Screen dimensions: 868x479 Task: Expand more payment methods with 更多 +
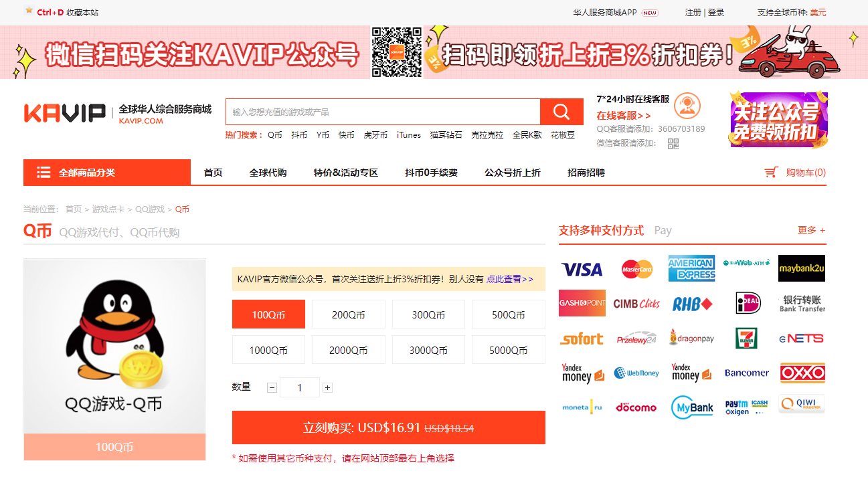click(x=811, y=230)
